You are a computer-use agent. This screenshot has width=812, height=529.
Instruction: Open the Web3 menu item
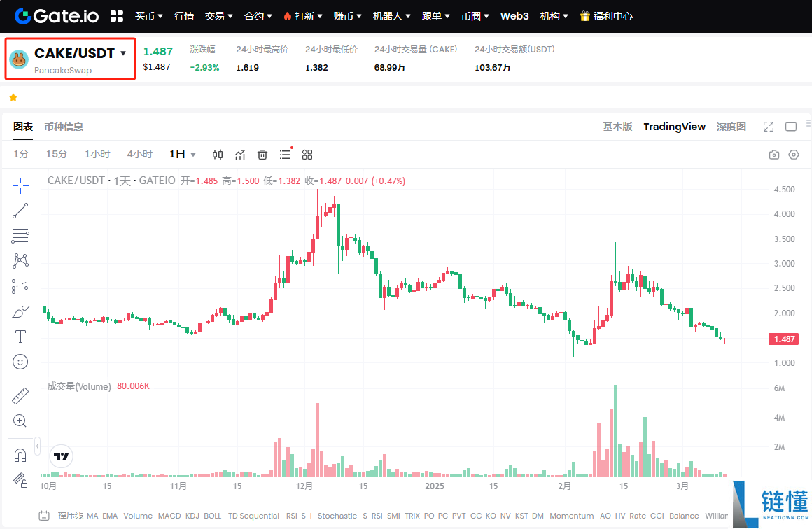coord(514,16)
